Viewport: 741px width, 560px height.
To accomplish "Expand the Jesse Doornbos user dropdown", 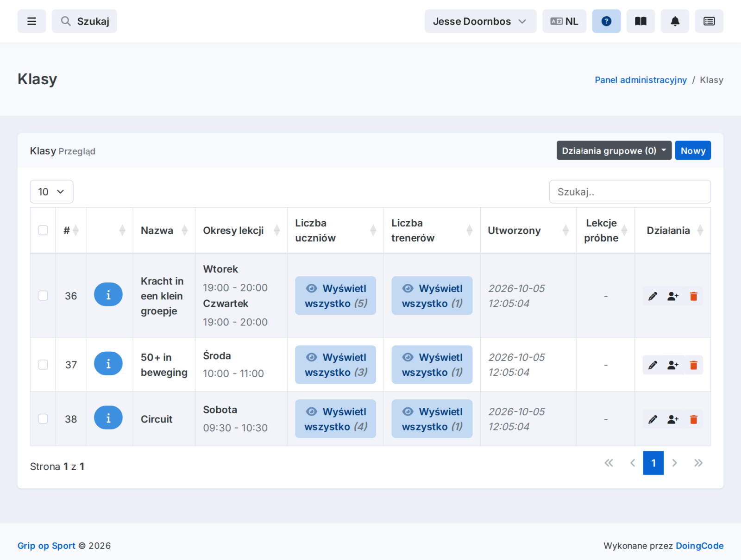I will 480,21.
